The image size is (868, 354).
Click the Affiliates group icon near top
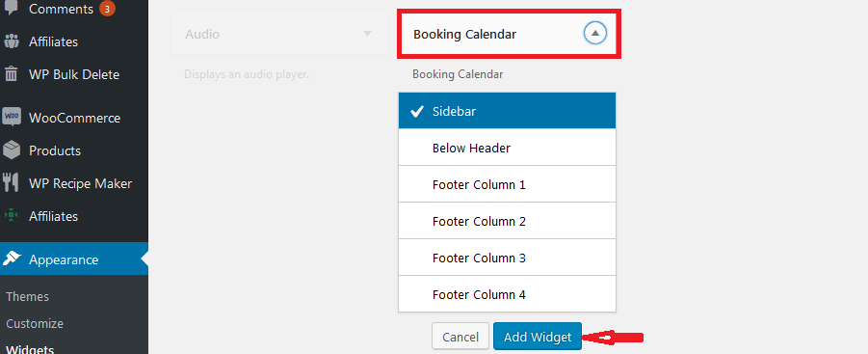(x=11, y=41)
